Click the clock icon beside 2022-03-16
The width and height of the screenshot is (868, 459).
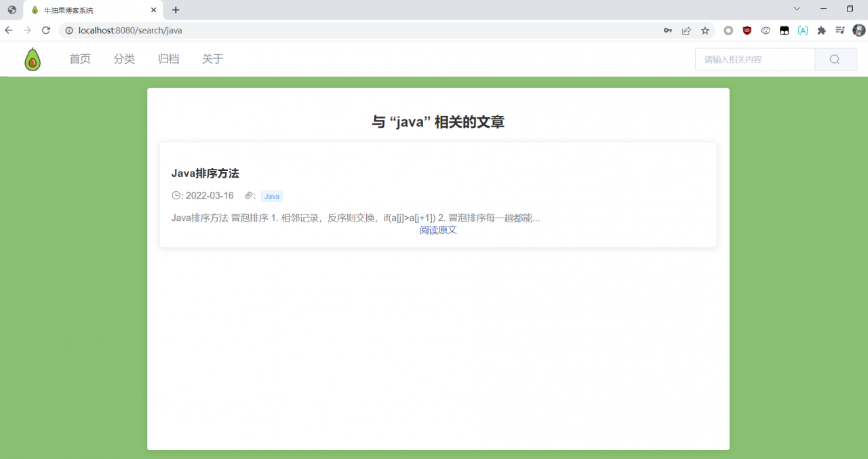coord(176,196)
